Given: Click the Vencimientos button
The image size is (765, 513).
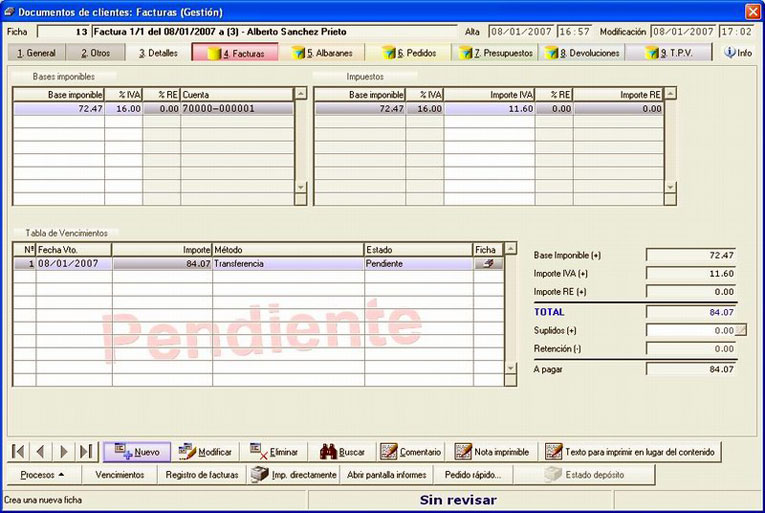Looking at the screenshot, I should 120,474.
